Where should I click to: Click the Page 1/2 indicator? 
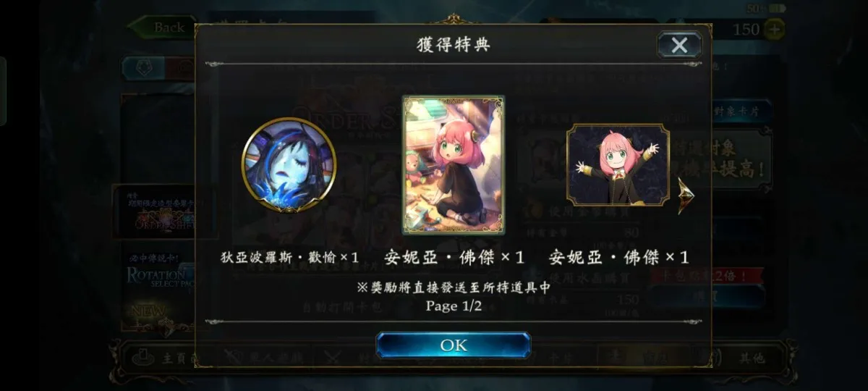[x=454, y=306]
